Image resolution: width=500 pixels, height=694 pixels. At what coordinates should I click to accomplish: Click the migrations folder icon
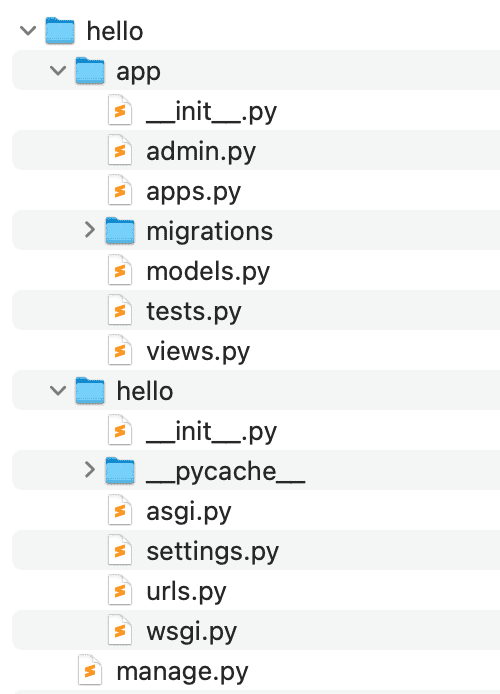tap(120, 230)
